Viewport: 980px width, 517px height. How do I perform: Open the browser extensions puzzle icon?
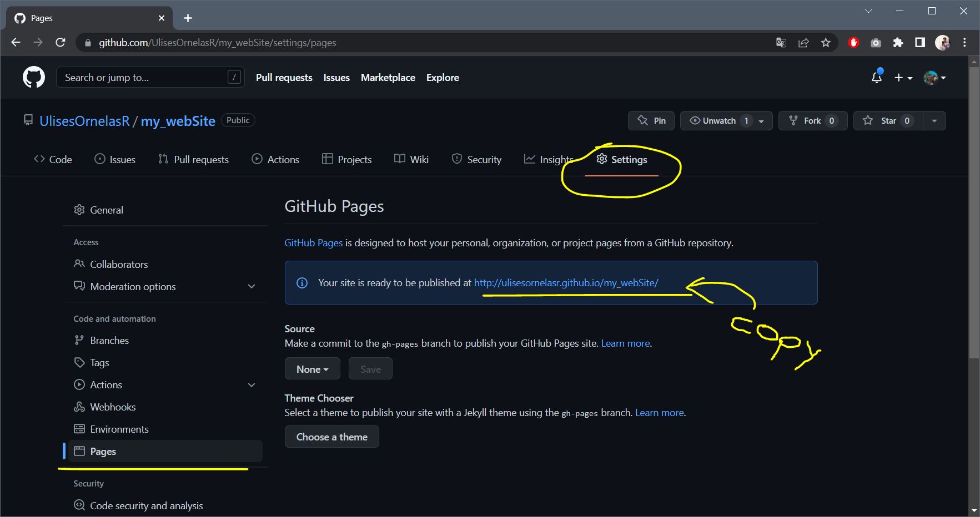(x=898, y=43)
